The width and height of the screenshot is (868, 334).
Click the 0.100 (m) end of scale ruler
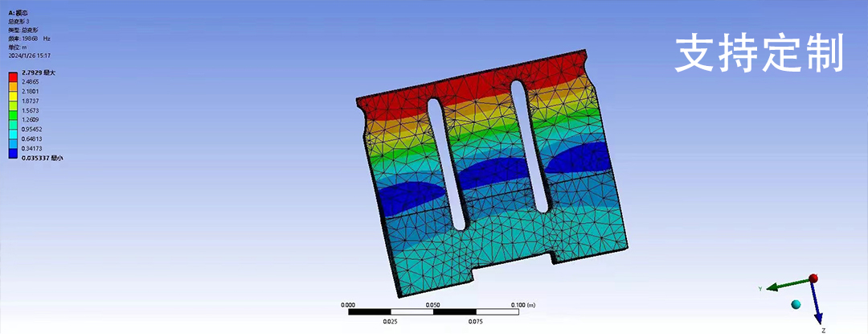[523, 305]
